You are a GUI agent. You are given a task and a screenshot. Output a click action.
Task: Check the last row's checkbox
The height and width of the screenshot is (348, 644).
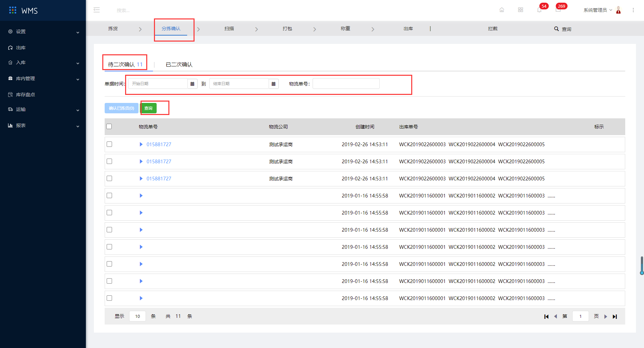[109, 298]
